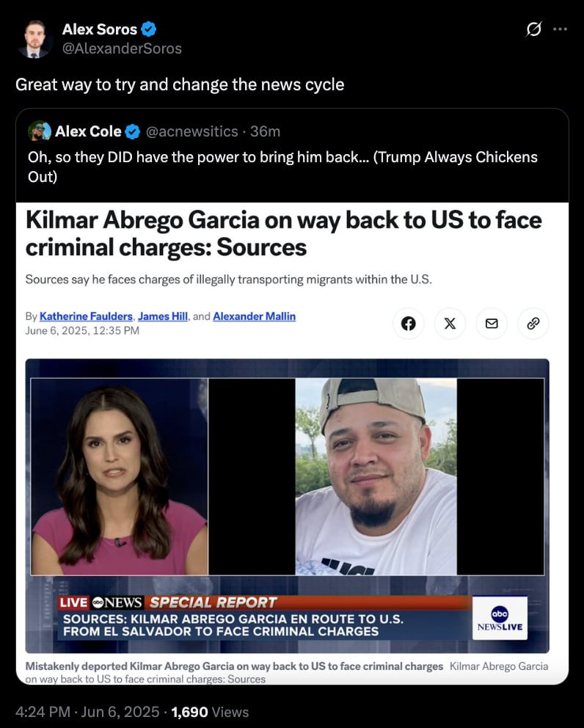Open Katherine Faulders author link

point(86,316)
